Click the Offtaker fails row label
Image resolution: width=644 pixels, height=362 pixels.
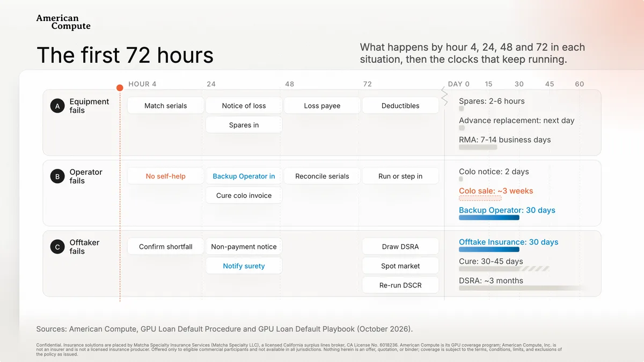84,247
